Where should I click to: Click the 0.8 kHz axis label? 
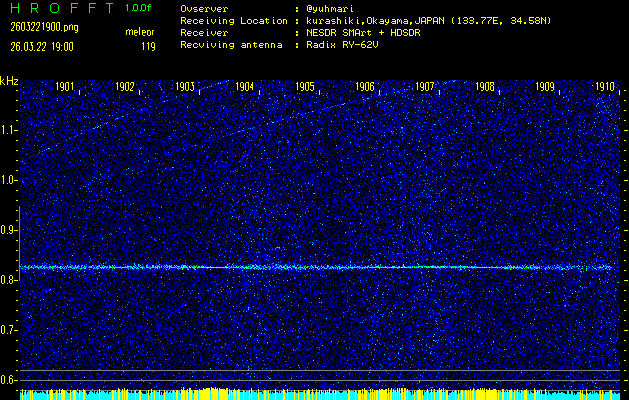pyautogui.click(x=9, y=280)
